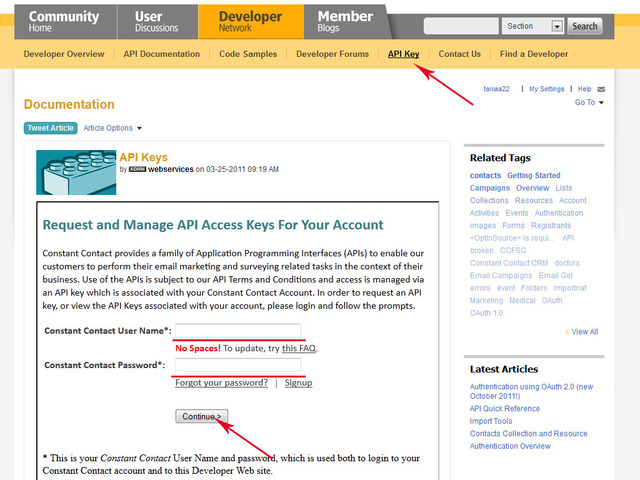Open Contacts Collection and Resource article
This screenshot has height=480, width=640.
(529, 433)
